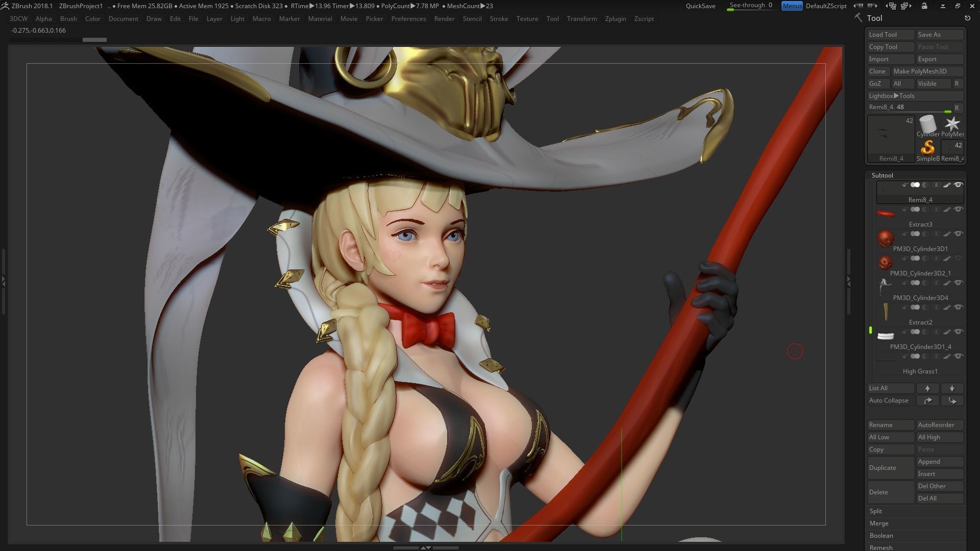
Task: Click the Make PolyMesh3D button
Action: (920, 71)
